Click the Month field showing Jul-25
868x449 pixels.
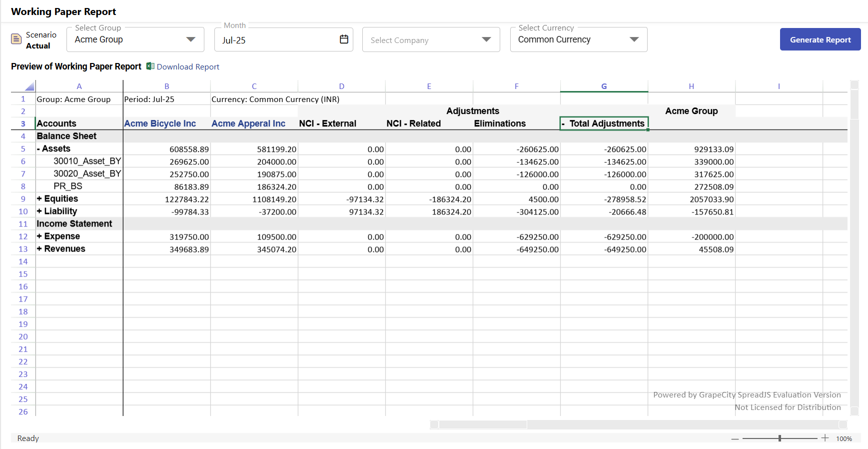point(283,39)
